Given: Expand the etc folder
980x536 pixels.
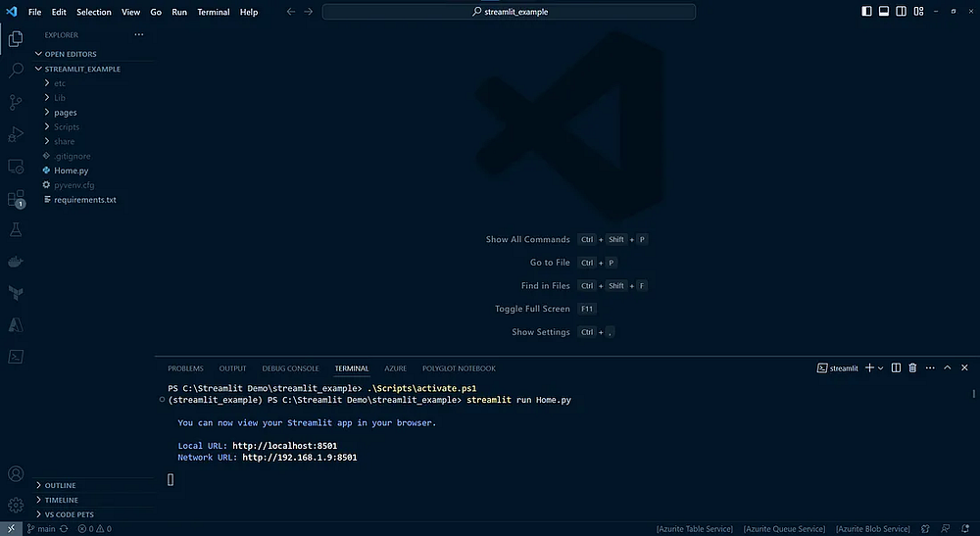Looking at the screenshot, I should point(93,83).
